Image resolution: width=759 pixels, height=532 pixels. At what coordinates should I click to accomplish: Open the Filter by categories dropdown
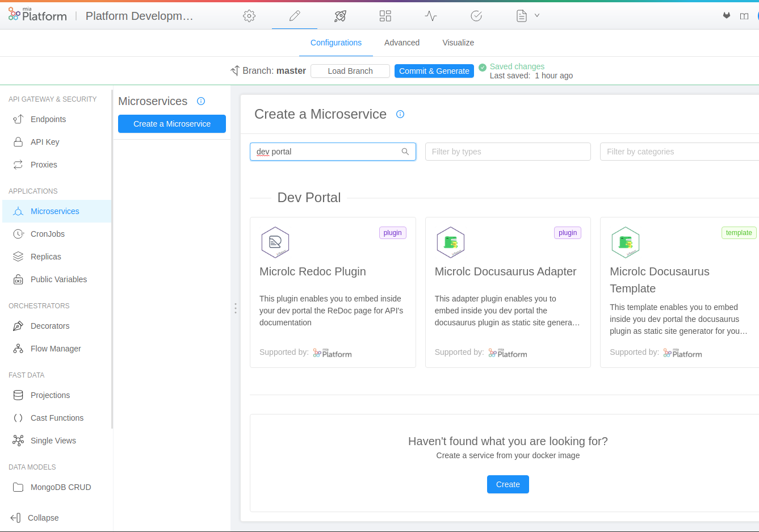click(x=679, y=152)
